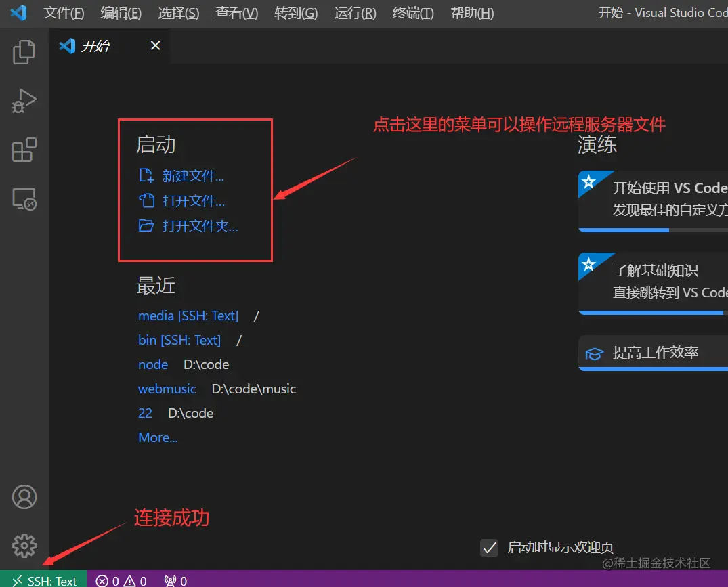Open the Explorer view in activity bar
728x587 pixels.
24,51
